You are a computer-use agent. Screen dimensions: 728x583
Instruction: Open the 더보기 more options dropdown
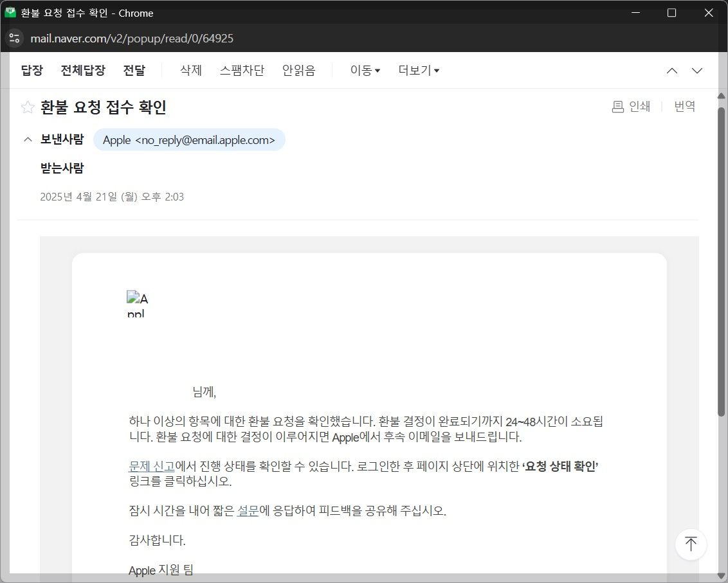[x=418, y=70]
